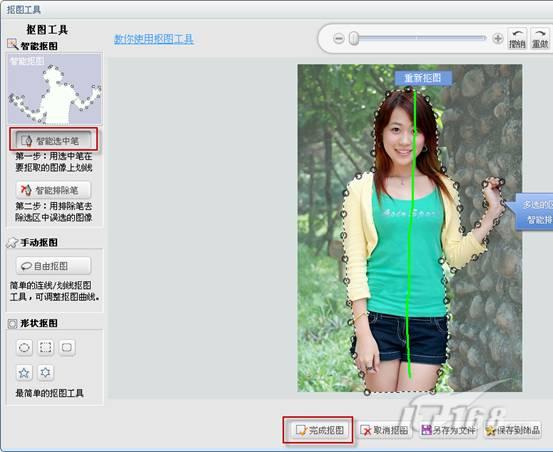Click 保存到饰品 save to accessories button
This screenshot has height=452, width=553.
point(513,430)
